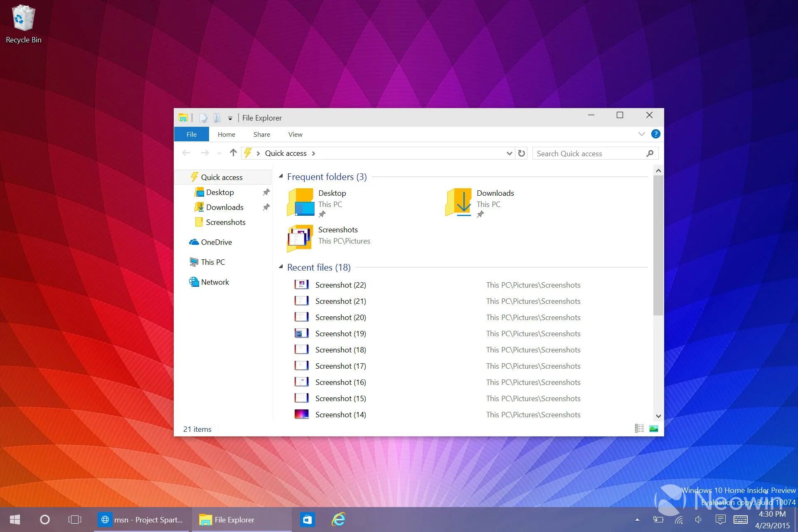
Task: Unpin Desktop from Quick access sidebar
Action: pyautogui.click(x=266, y=192)
